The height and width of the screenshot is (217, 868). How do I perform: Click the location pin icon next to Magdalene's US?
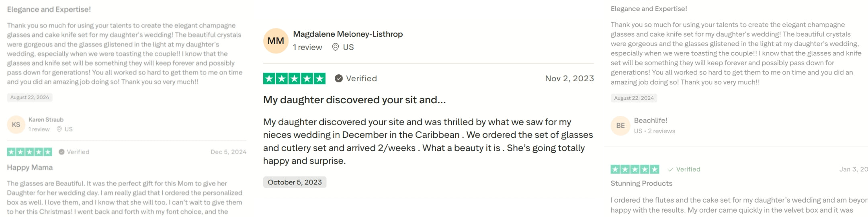tap(336, 47)
